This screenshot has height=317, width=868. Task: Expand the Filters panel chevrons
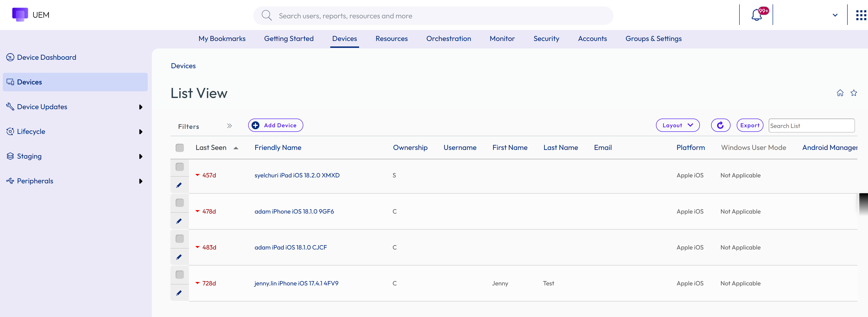pos(229,126)
